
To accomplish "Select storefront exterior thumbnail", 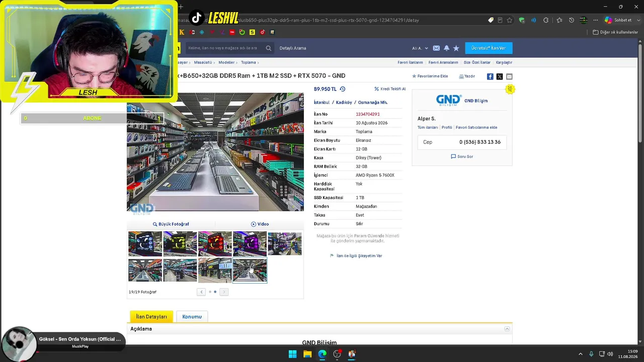I will (215, 270).
